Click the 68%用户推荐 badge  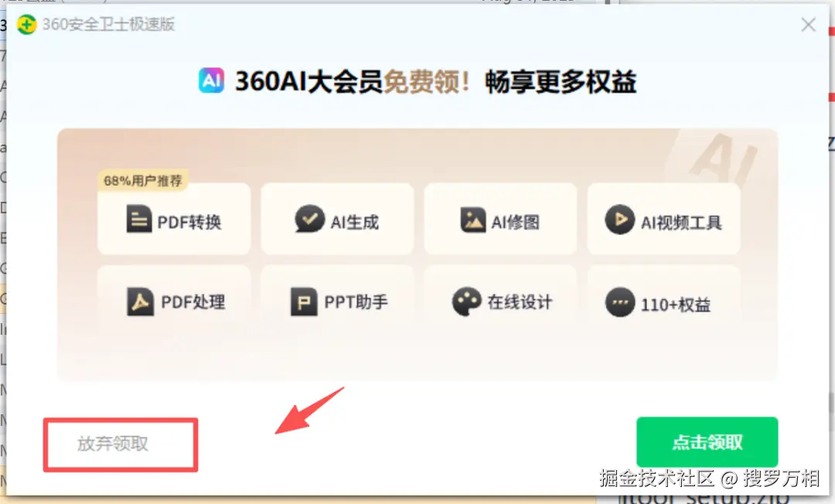coord(143,181)
